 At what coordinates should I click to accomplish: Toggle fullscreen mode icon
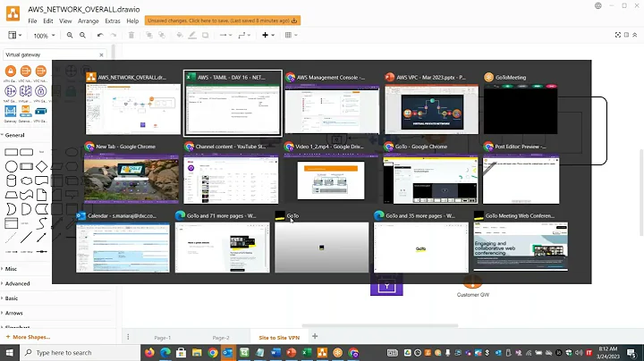tap(618, 35)
